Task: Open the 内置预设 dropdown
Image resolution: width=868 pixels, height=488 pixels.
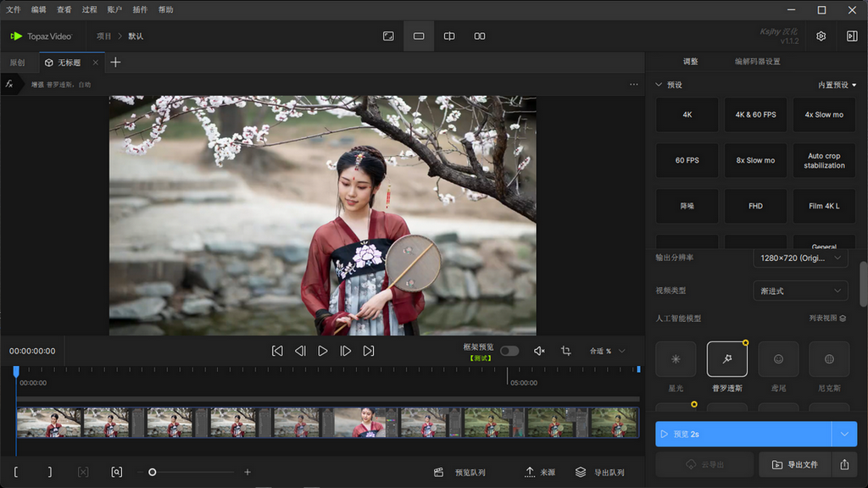Action: click(x=837, y=85)
